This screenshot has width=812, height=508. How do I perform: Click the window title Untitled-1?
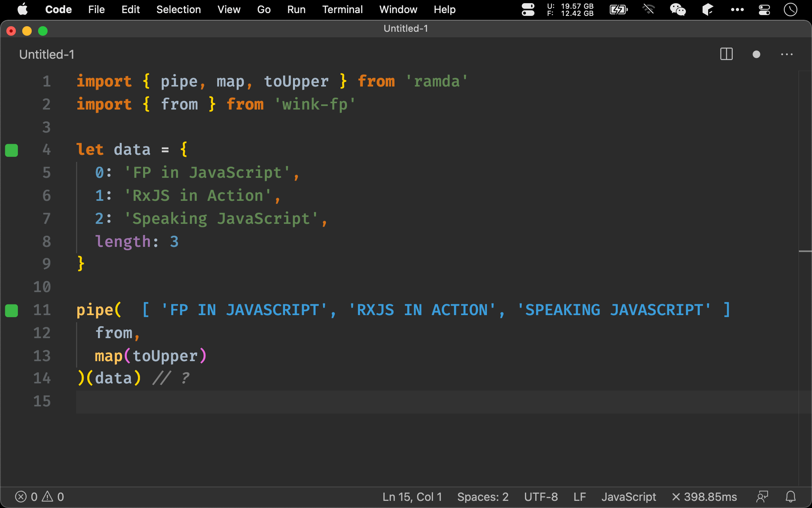(406, 29)
